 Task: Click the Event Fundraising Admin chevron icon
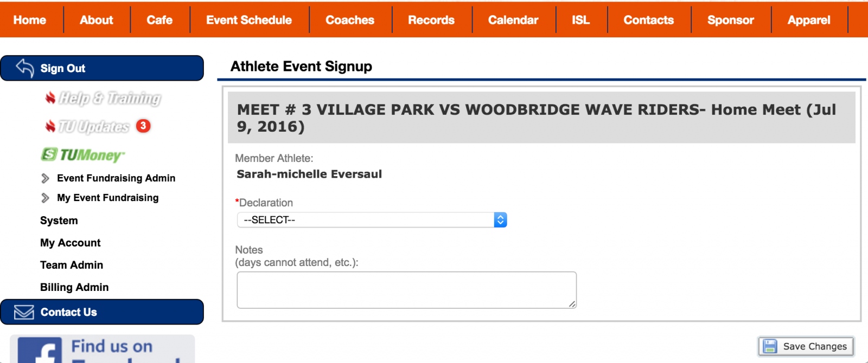click(x=46, y=178)
